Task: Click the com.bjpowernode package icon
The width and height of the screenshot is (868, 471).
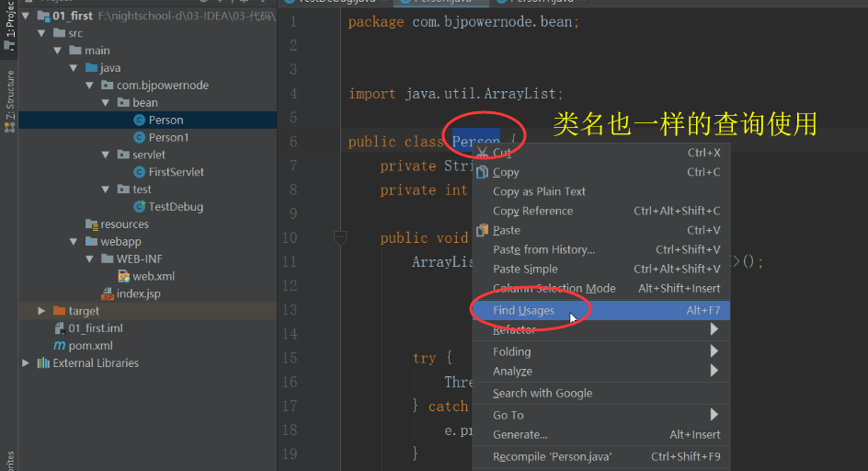Action: tap(108, 86)
